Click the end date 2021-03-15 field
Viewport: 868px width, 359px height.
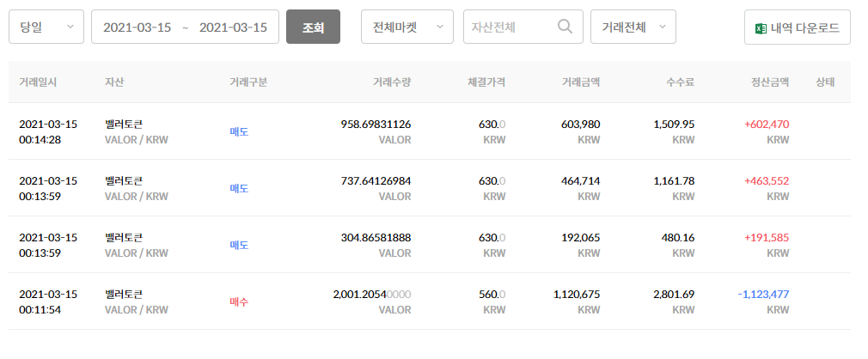pos(233,27)
